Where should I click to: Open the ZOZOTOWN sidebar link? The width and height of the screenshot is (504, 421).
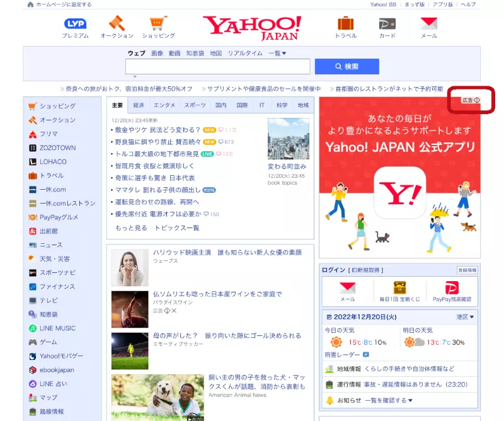pos(57,147)
